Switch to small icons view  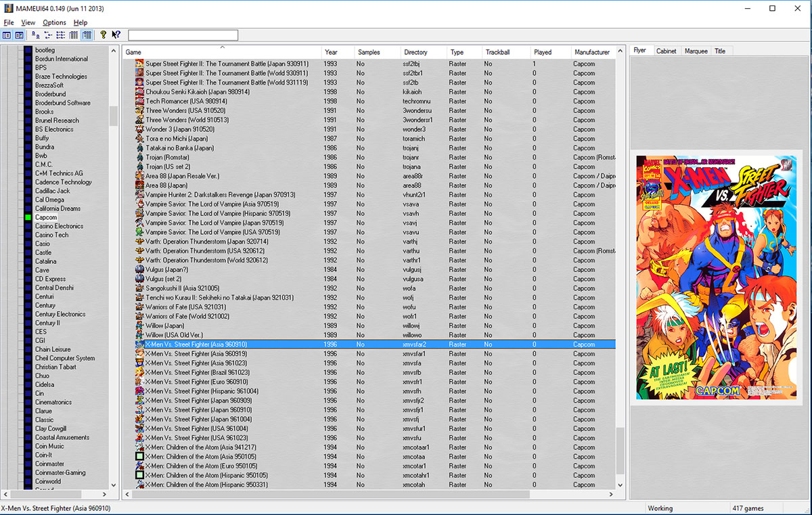tap(48, 35)
